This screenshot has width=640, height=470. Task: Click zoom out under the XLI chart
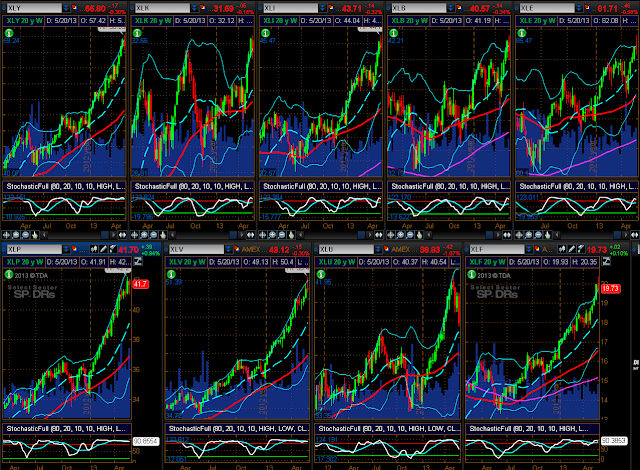282,235
